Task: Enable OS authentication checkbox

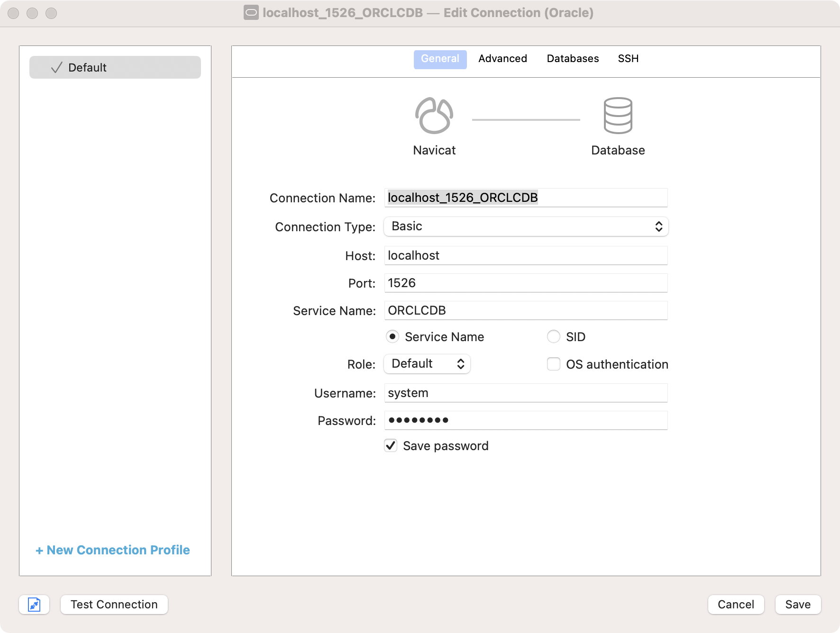Action: [x=553, y=364]
